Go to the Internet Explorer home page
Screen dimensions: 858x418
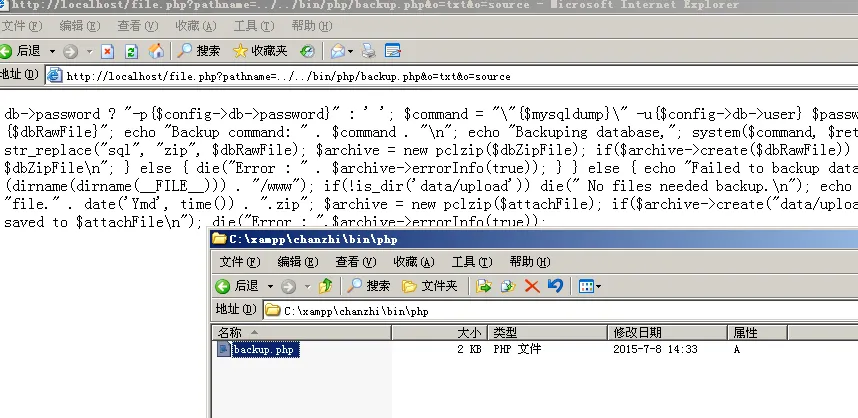click(x=156, y=50)
